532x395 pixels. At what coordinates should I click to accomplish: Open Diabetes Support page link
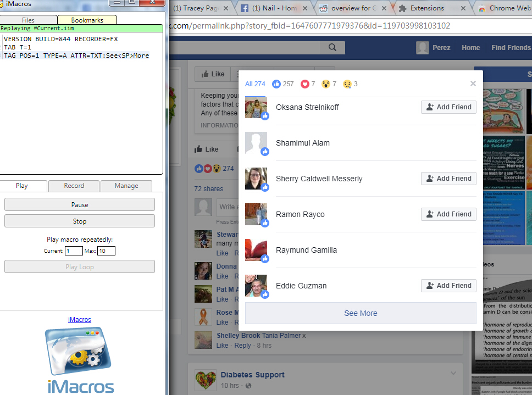(252, 375)
